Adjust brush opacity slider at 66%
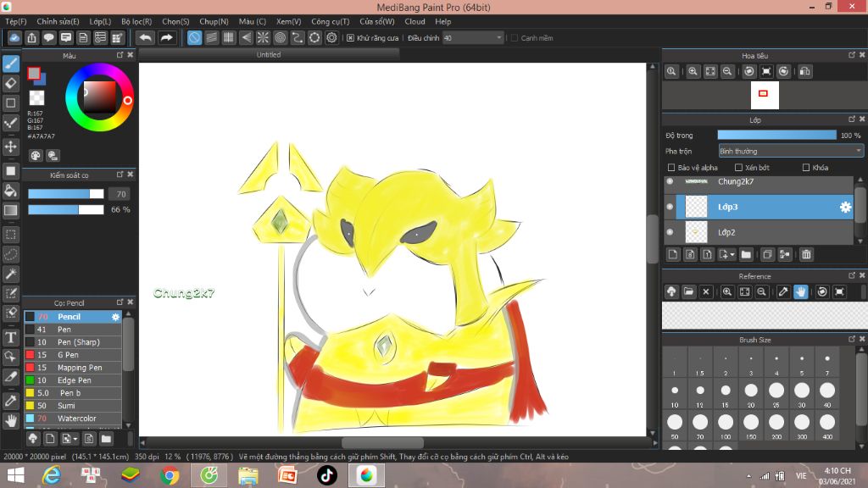Image resolution: width=868 pixels, height=488 pixels. click(x=66, y=210)
